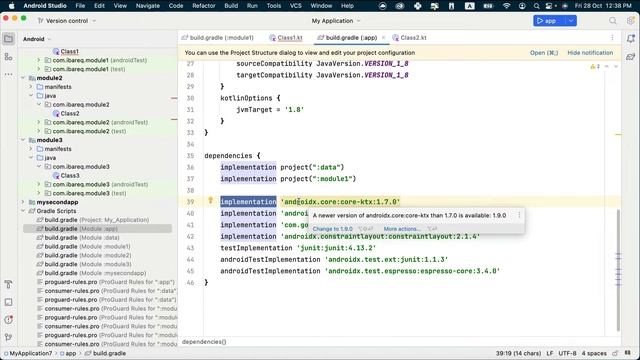The height and width of the screenshot is (360, 640).
Task: Collapse the module2 tree node
Action: [x=23, y=78]
